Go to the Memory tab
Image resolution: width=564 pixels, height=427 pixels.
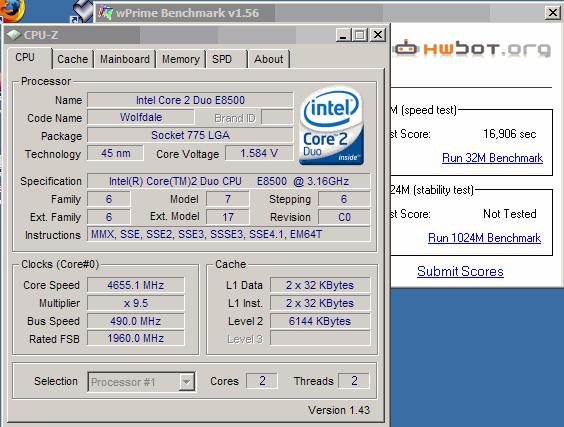(x=181, y=59)
